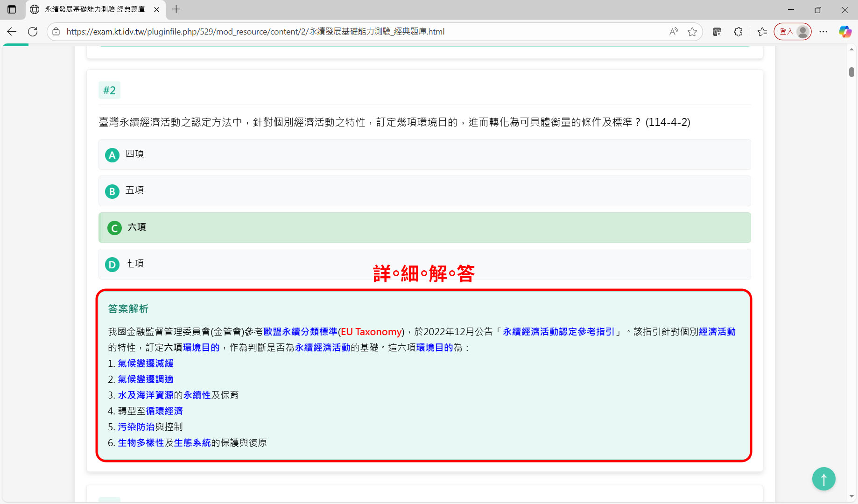Viewport: 858px width, 504px height.
Task: Click the 登入 sign-in profile button
Action: (792, 32)
